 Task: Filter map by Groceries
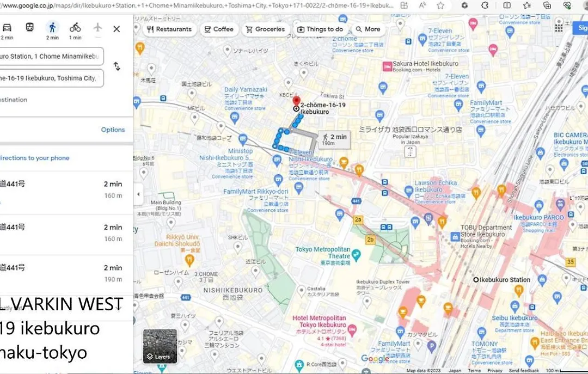(x=266, y=29)
